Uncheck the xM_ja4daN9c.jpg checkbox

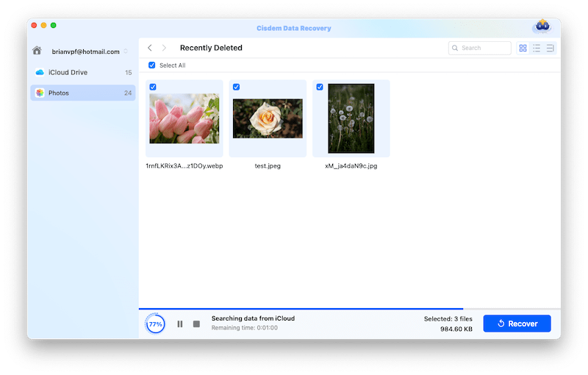(x=320, y=87)
